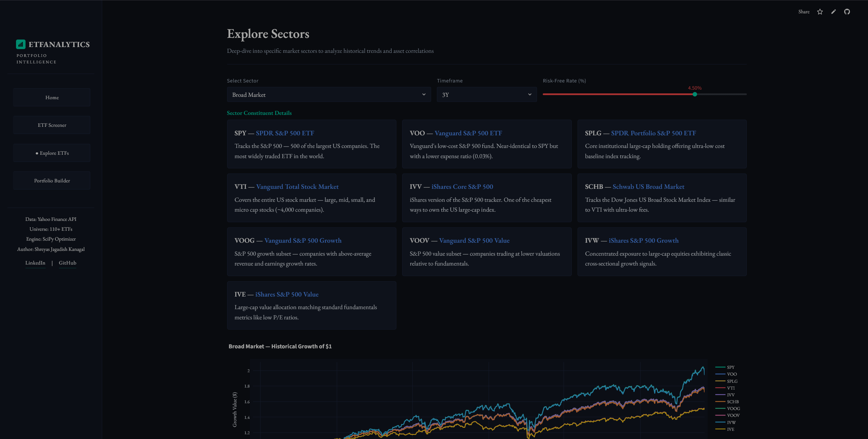Click the Author: Shreyas Jagadish Kanagal text

pos(51,249)
